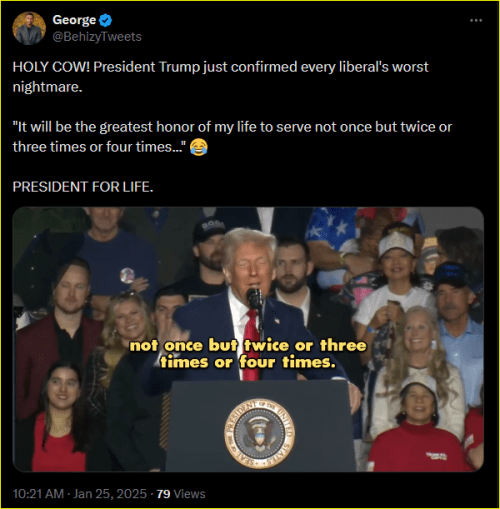Open the 79 Views count
This screenshot has height=509, width=500.
pyautogui.click(x=181, y=494)
